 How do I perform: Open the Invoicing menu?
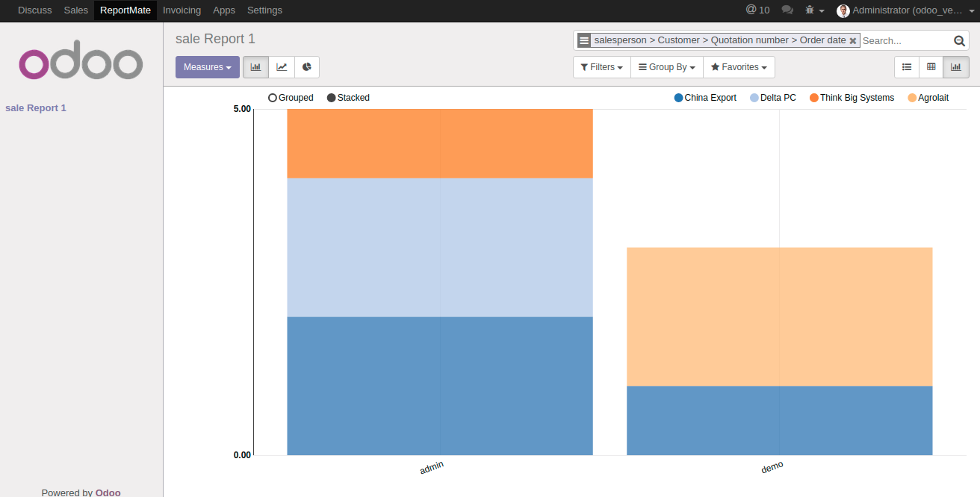(182, 10)
